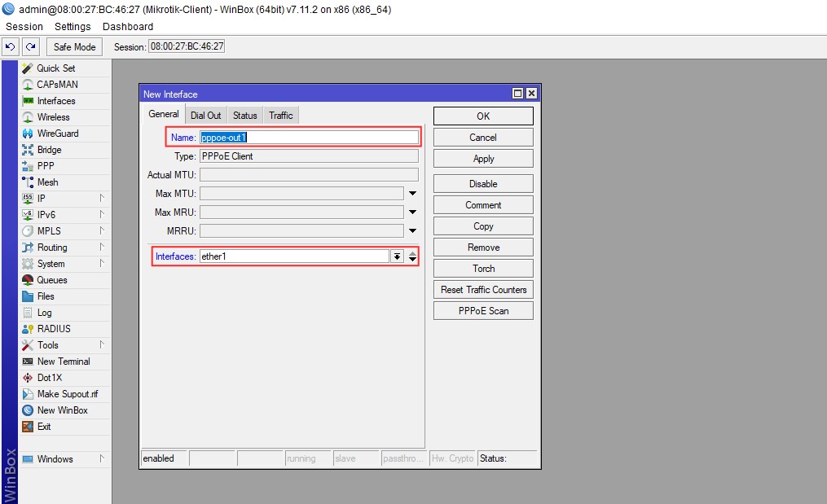Viewport: 827px width, 504px height.
Task: Open the Interfaces ether1 dropdown list
Action: 397,256
